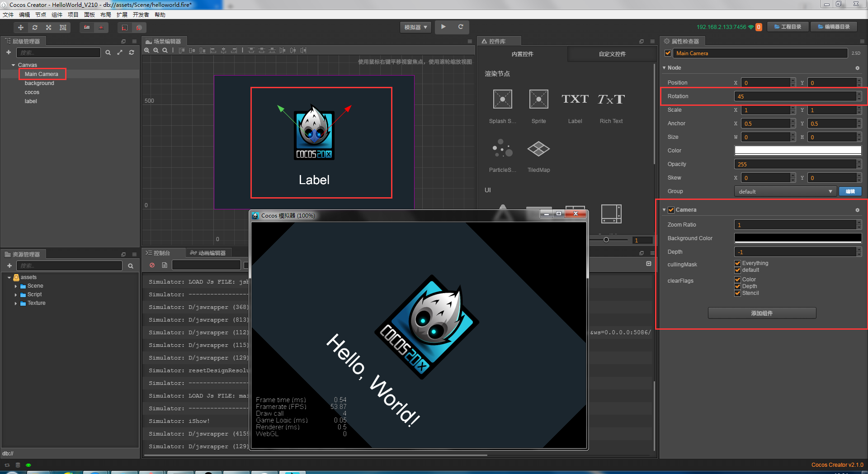Open the 开发者 menu
The height and width of the screenshot is (474, 868).
click(141, 15)
